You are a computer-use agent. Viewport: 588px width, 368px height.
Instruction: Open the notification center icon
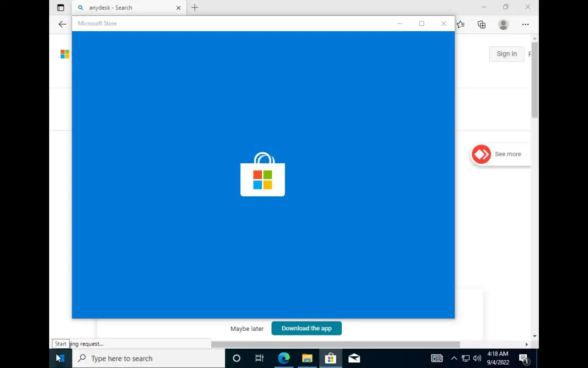pos(524,358)
